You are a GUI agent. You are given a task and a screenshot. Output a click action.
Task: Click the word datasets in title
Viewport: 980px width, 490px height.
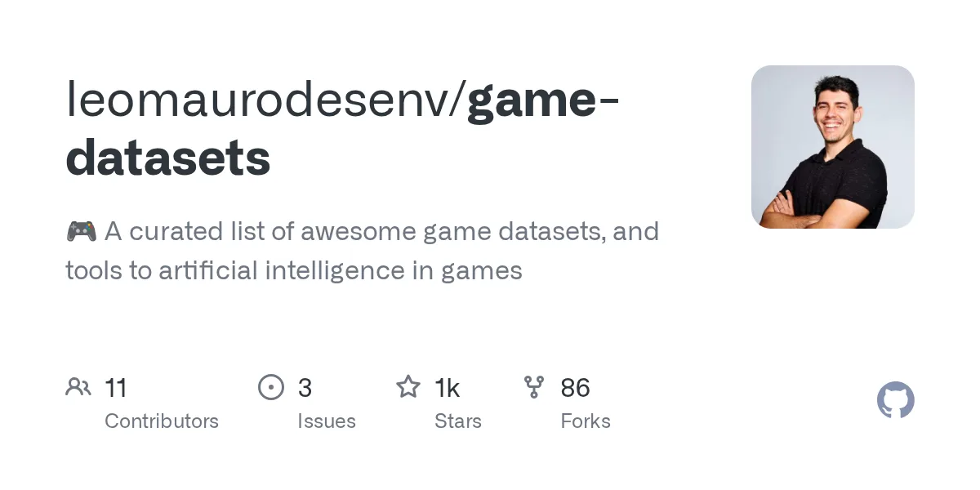(168, 158)
